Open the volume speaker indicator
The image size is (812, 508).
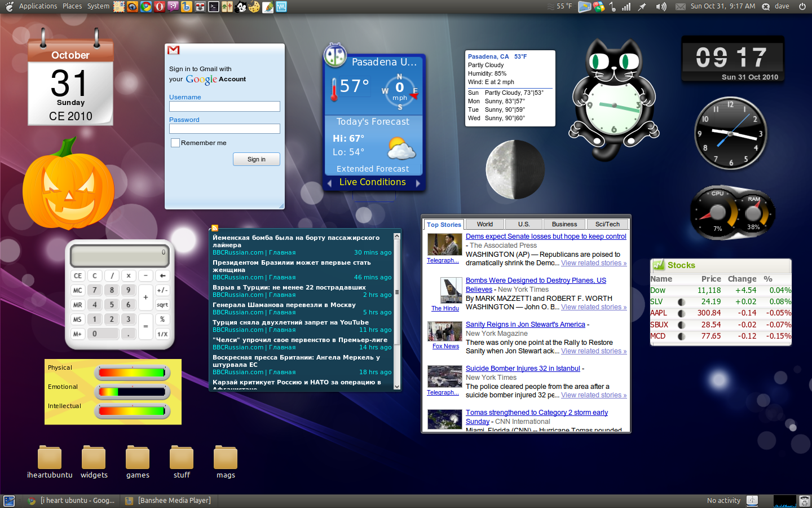(661, 7)
